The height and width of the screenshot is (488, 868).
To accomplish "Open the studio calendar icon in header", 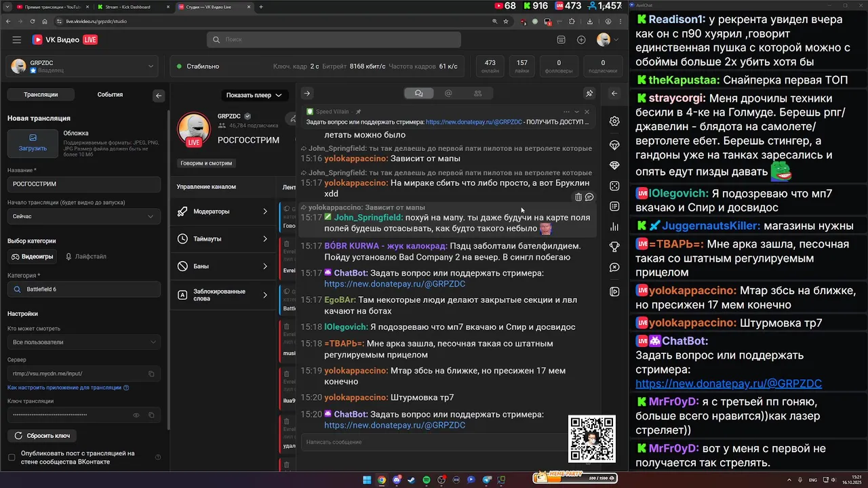I will (x=561, y=40).
